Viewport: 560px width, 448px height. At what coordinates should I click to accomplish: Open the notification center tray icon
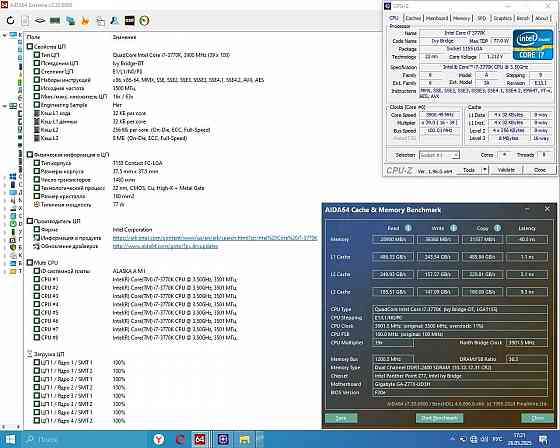pos(544,440)
